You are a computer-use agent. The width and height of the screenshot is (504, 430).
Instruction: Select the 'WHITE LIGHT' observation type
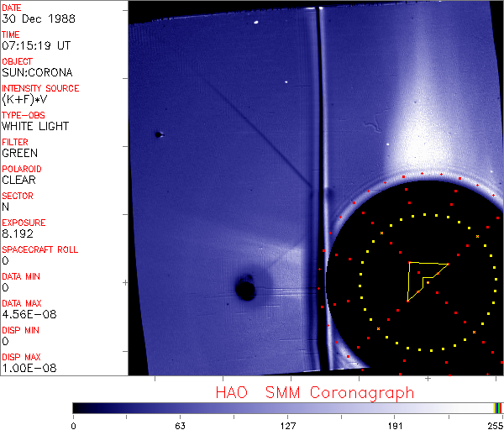34,127
